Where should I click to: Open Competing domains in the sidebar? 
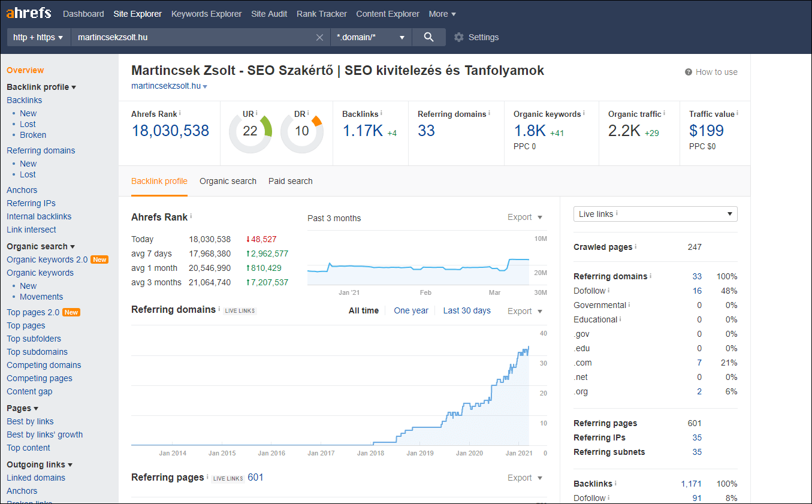(x=44, y=365)
